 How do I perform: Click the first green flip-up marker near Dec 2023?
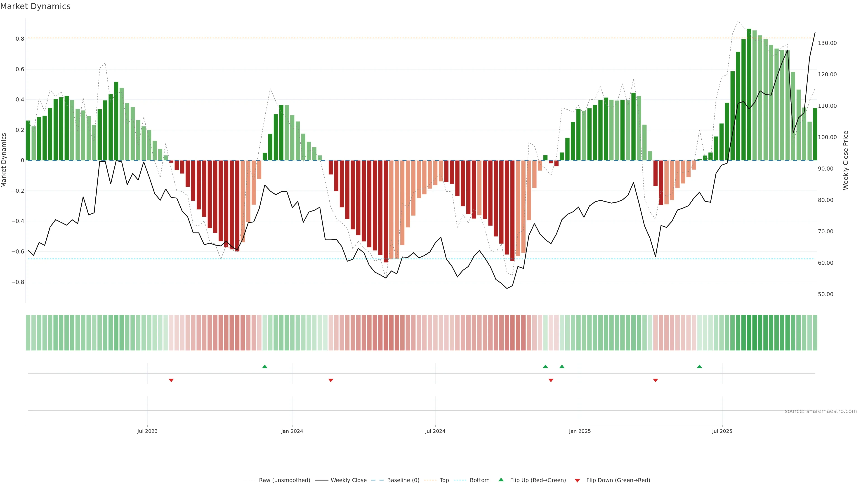[264, 366]
